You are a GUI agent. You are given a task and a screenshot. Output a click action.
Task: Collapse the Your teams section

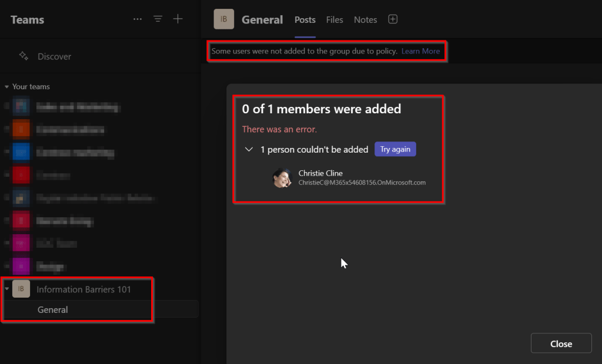[x=7, y=87]
